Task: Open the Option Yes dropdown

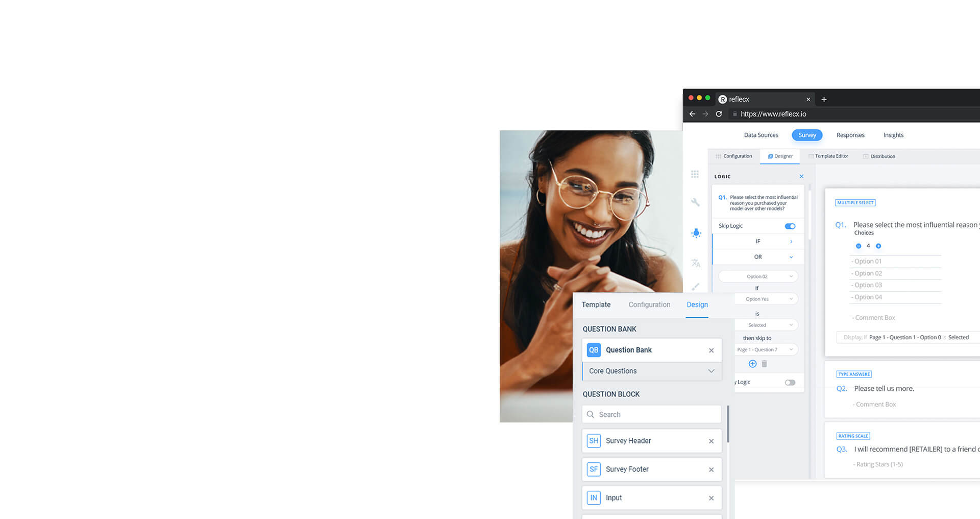Action: (766, 299)
